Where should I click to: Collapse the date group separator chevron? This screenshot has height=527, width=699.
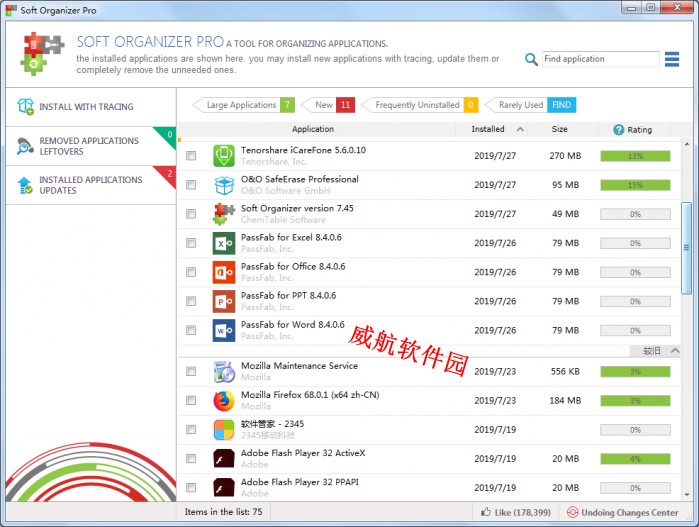pos(675,351)
